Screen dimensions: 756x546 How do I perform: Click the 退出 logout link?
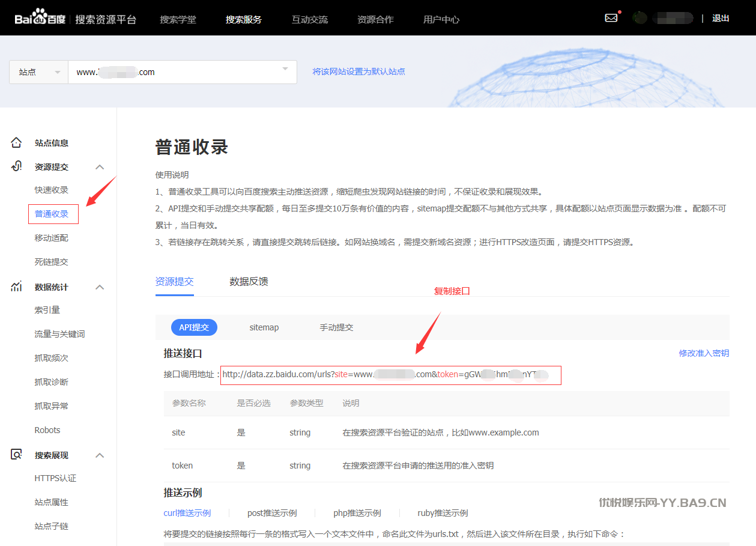coord(721,18)
